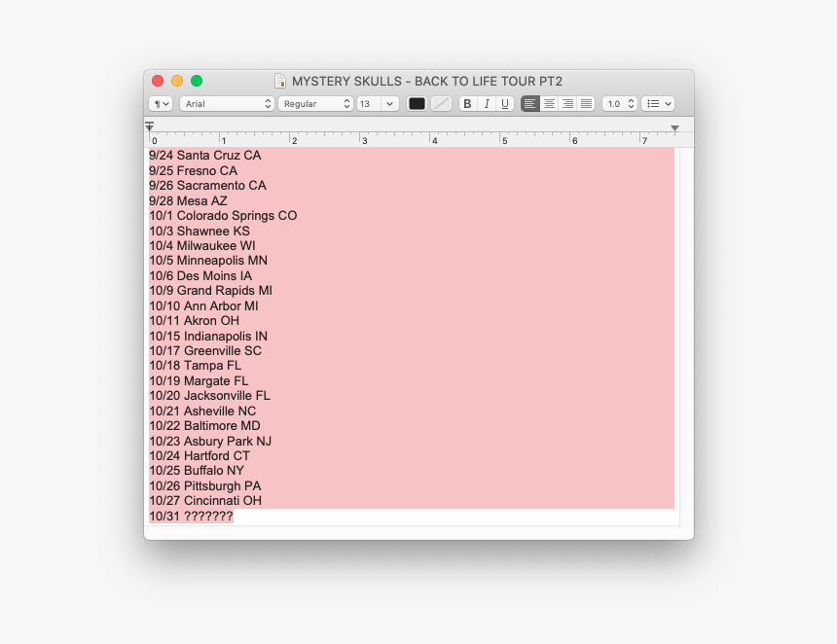Open the font family dropdown showing Arial

[226, 103]
